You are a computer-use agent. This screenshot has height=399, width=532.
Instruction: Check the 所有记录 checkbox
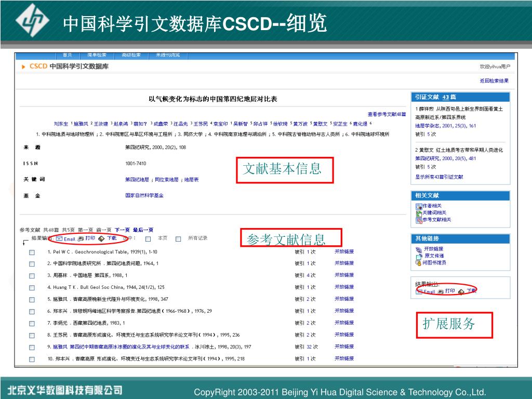pyautogui.click(x=178, y=239)
